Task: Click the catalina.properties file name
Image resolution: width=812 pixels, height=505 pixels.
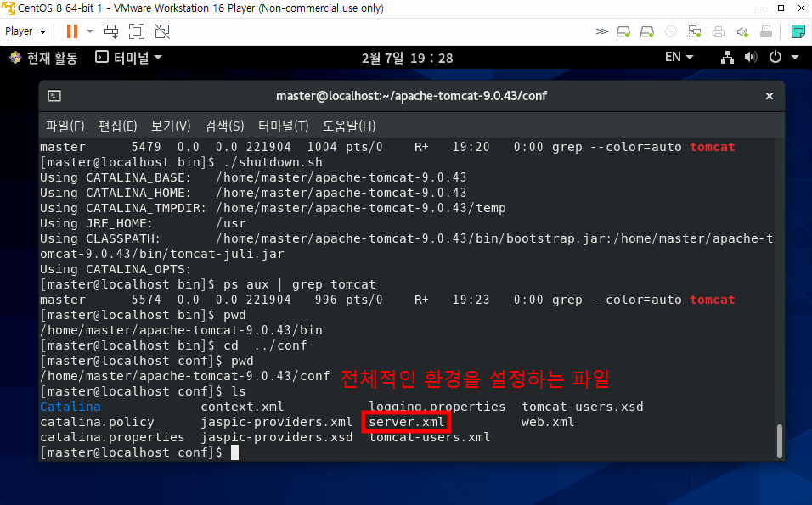Action: click(112, 437)
